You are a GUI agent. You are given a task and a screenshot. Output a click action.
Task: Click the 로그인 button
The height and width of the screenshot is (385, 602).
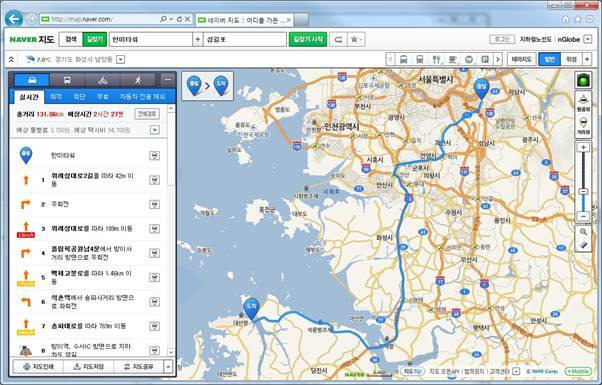tap(502, 39)
